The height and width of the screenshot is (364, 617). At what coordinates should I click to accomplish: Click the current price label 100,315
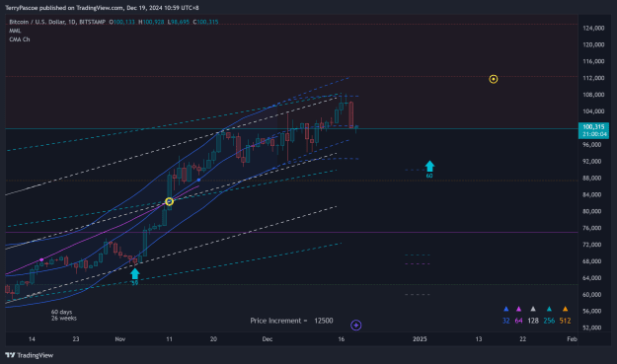(x=593, y=127)
